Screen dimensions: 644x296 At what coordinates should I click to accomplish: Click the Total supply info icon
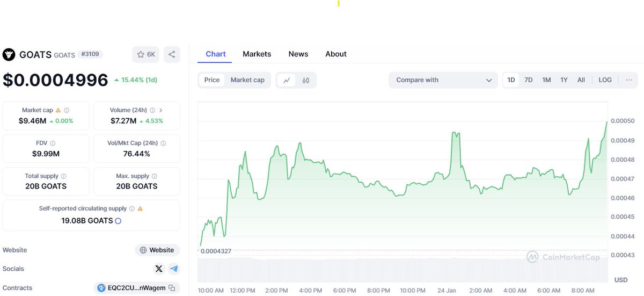(x=63, y=176)
